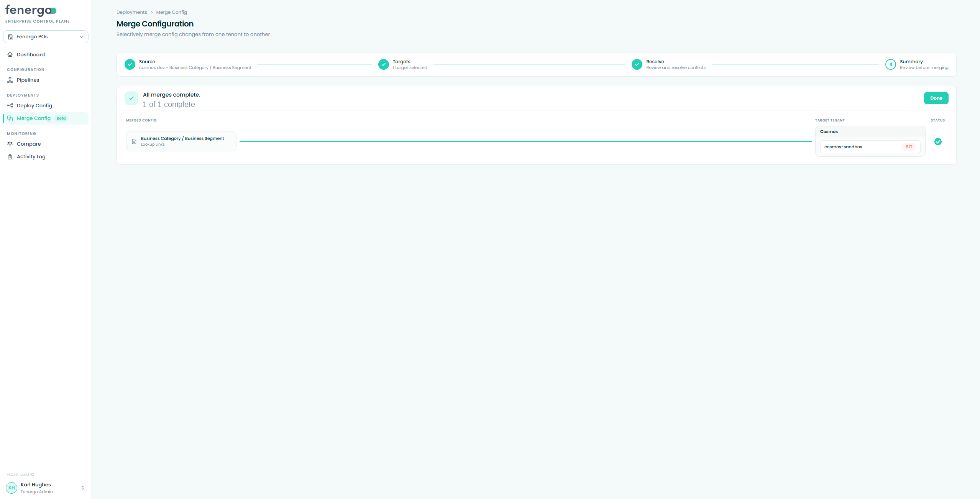Click the version build text
The image size is (980, 499).
(x=20, y=474)
